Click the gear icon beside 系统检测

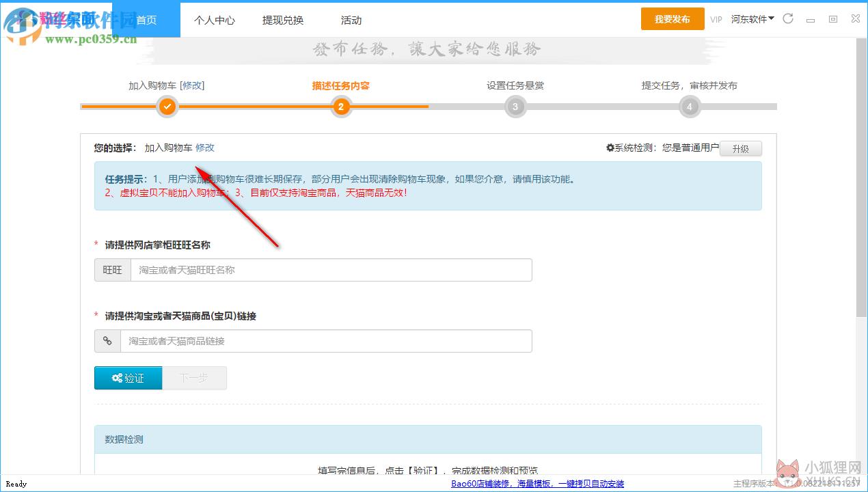pyautogui.click(x=610, y=148)
